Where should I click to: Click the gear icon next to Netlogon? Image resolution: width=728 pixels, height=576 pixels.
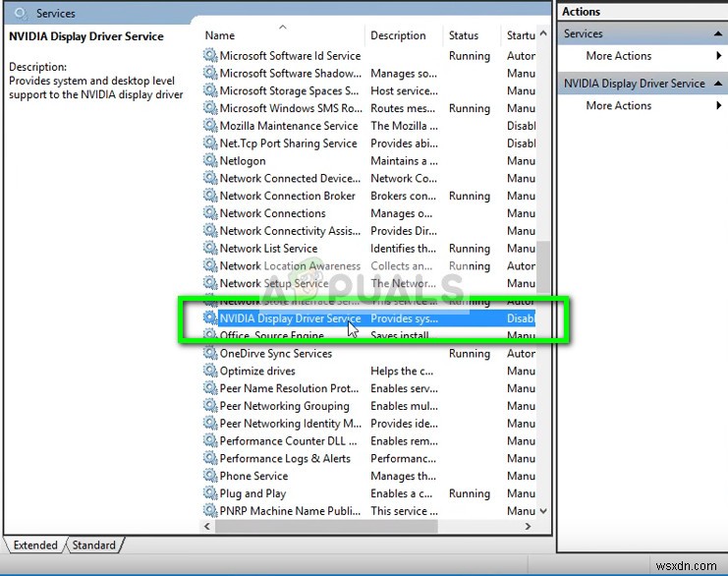(210, 160)
